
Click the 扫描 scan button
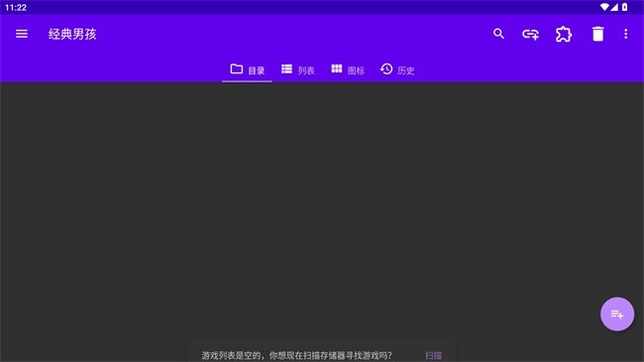click(433, 355)
